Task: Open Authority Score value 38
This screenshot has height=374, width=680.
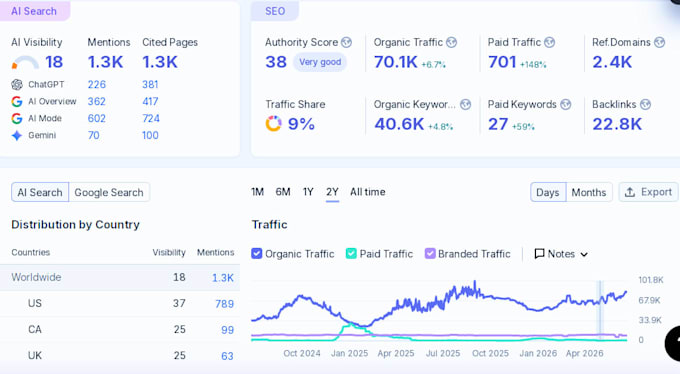Action: tap(276, 62)
